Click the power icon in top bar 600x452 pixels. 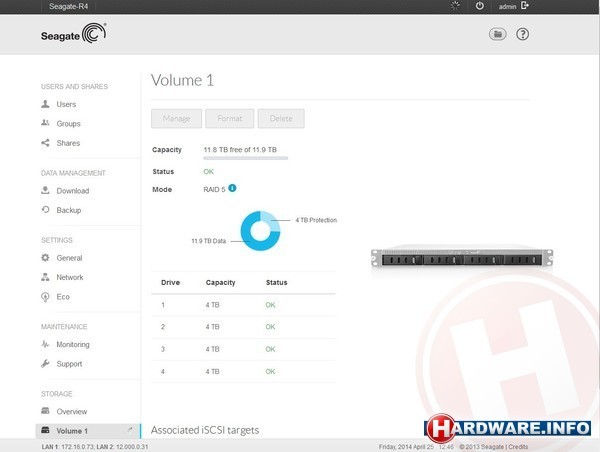(x=479, y=6)
